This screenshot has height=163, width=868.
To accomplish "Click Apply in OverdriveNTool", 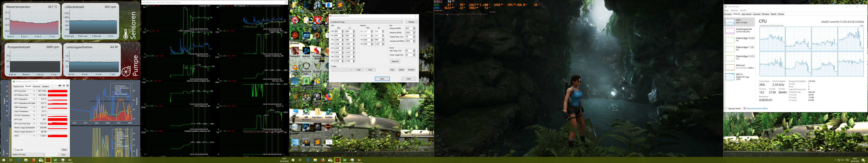I will pos(382,79).
